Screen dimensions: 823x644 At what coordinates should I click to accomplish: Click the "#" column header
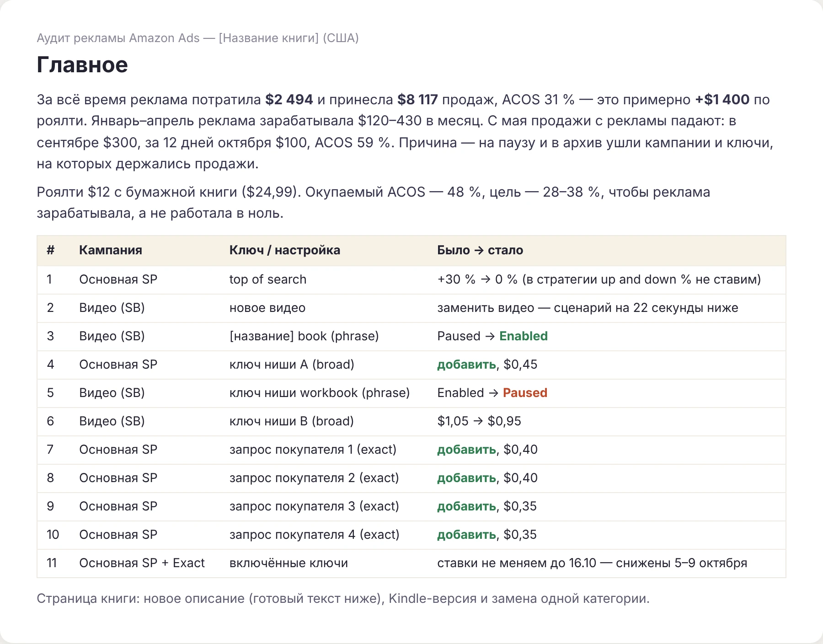[51, 250]
